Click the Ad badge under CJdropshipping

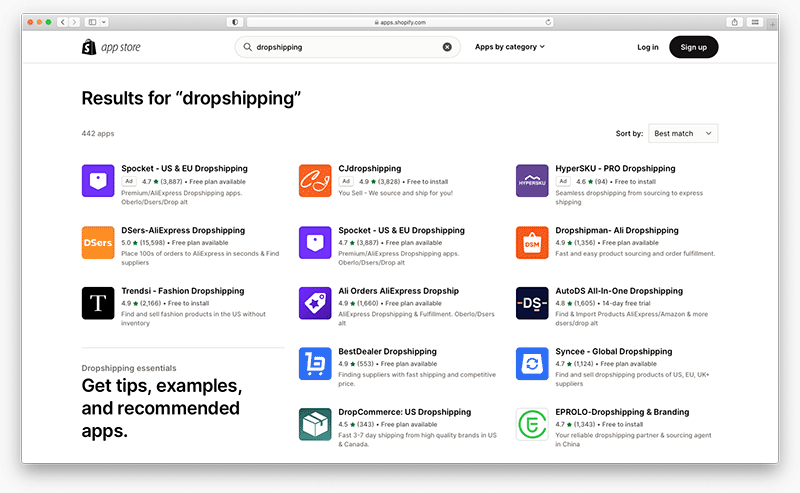tap(346, 181)
